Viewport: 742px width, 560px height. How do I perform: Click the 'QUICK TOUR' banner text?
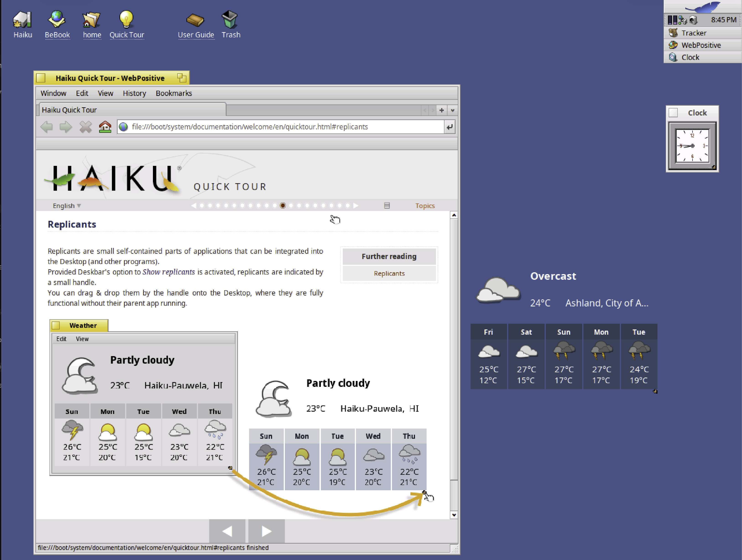click(x=230, y=186)
